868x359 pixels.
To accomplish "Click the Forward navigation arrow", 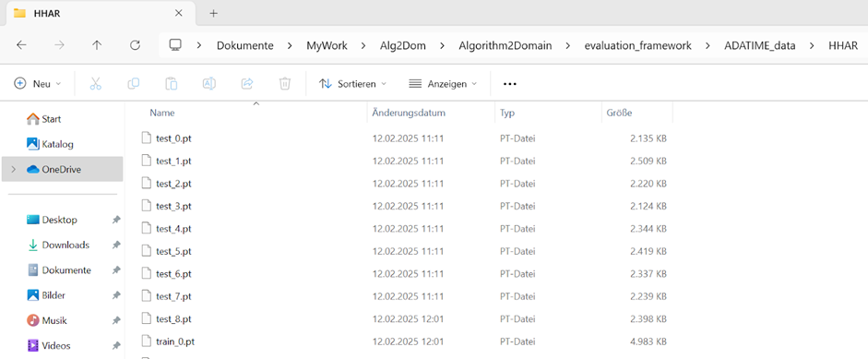I will coord(59,45).
